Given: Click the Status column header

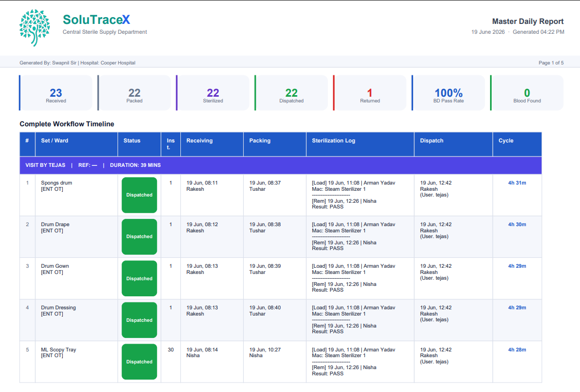Looking at the screenshot, I should tap(139, 144).
